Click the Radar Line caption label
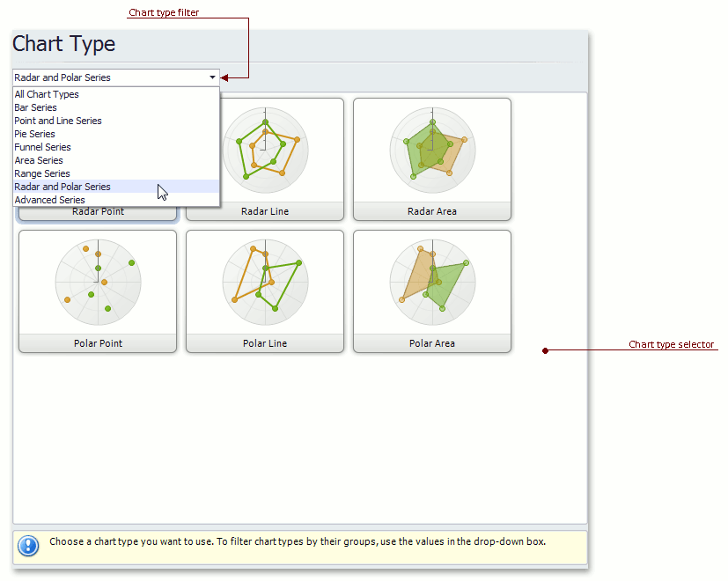 click(x=265, y=211)
